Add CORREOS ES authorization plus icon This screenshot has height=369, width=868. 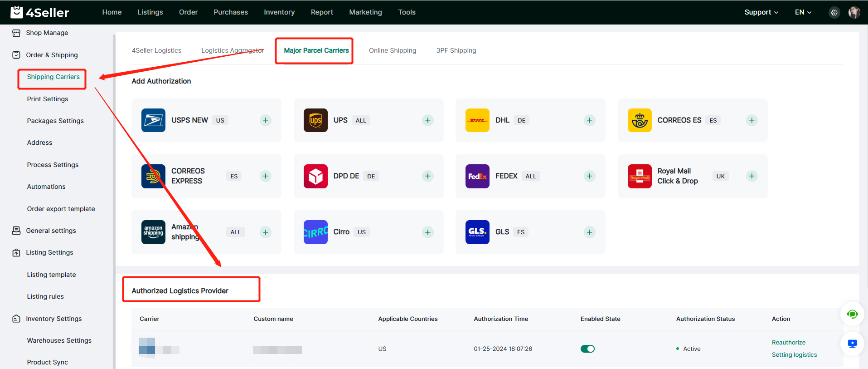752,120
